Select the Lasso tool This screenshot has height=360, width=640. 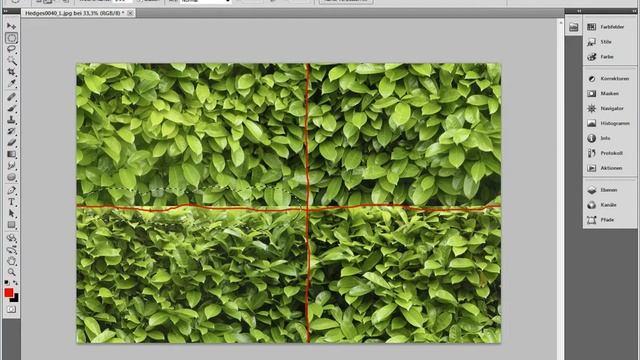11,49
